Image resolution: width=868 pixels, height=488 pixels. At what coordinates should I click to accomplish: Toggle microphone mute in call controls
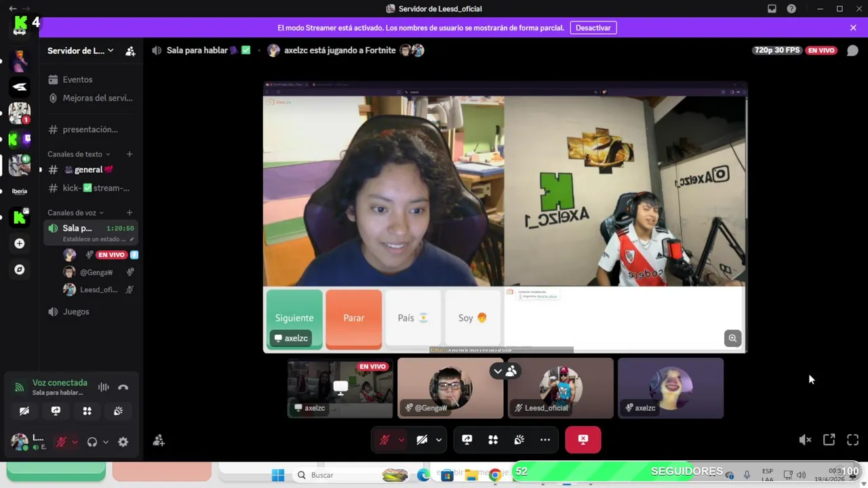(x=384, y=440)
